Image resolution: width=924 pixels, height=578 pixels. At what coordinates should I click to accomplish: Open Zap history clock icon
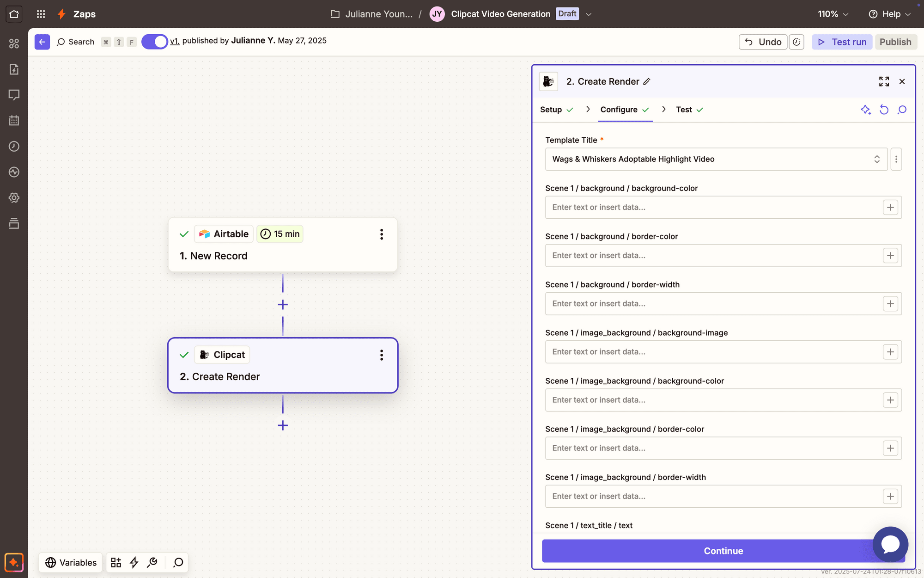pos(14,146)
